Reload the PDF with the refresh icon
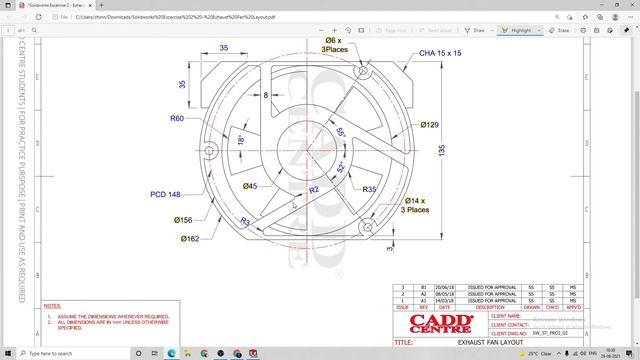The image size is (640, 360). click(x=39, y=17)
